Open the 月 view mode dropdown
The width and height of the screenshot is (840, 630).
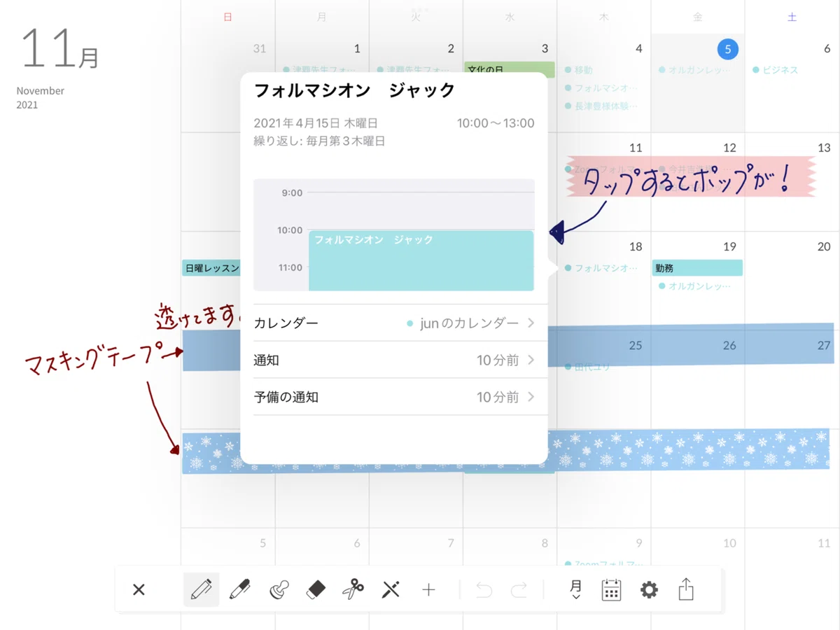pos(576,589)
